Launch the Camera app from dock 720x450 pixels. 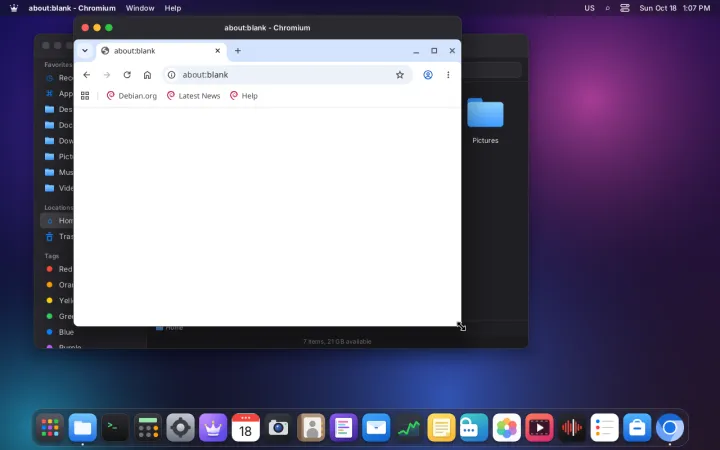click(278, 428)
